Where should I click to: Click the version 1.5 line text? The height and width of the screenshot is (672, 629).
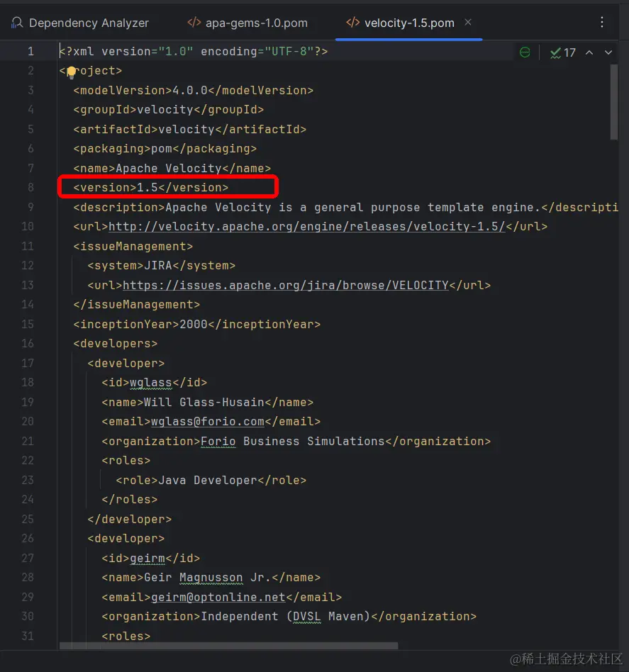(x=150, y=187)
